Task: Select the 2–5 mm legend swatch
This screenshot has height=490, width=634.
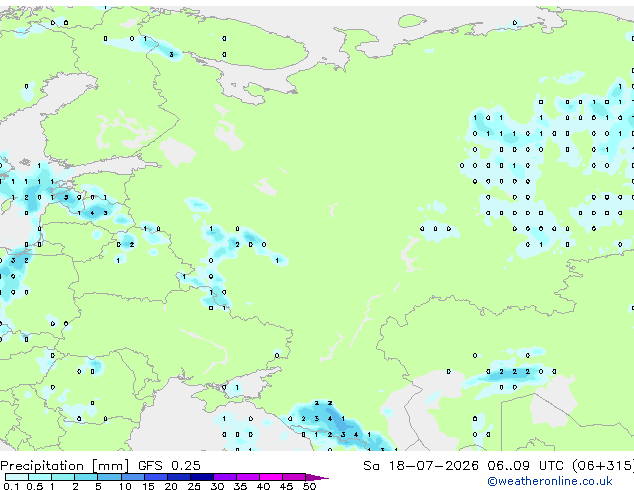Action: click(86, 477)
